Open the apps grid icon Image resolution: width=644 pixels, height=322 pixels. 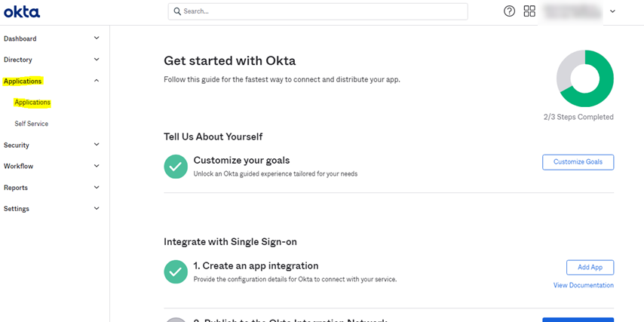(529, 11)
